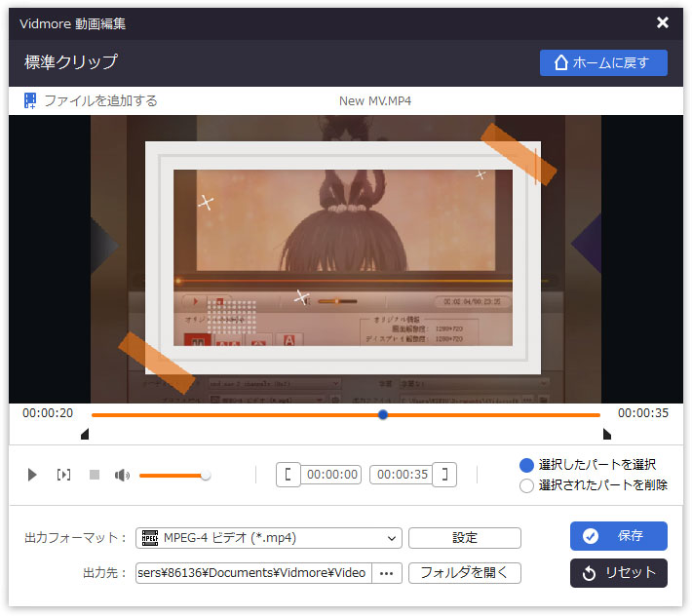692x616 pixels.
Task: Click the blue playhead on timeline
Action: point(383,415)
